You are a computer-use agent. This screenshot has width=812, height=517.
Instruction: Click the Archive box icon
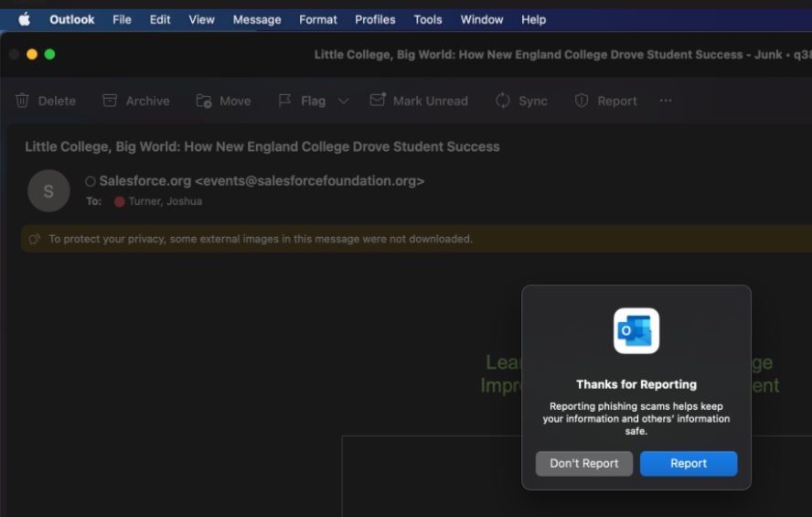point(110,101)
